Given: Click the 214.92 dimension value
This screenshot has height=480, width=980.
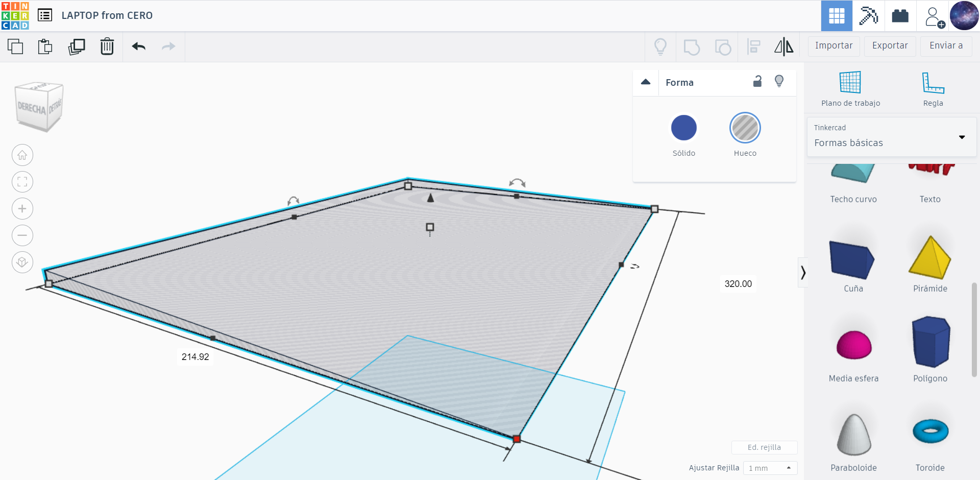Looking at the screenshot, I should click(x=195, y=357).
